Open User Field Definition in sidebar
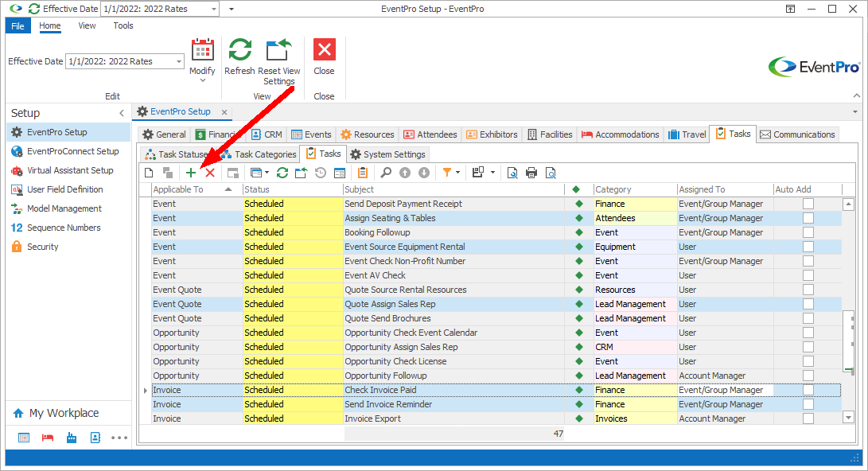Viewport: 868px width, 471px height. pyautogui.click(x=68, y=189)
